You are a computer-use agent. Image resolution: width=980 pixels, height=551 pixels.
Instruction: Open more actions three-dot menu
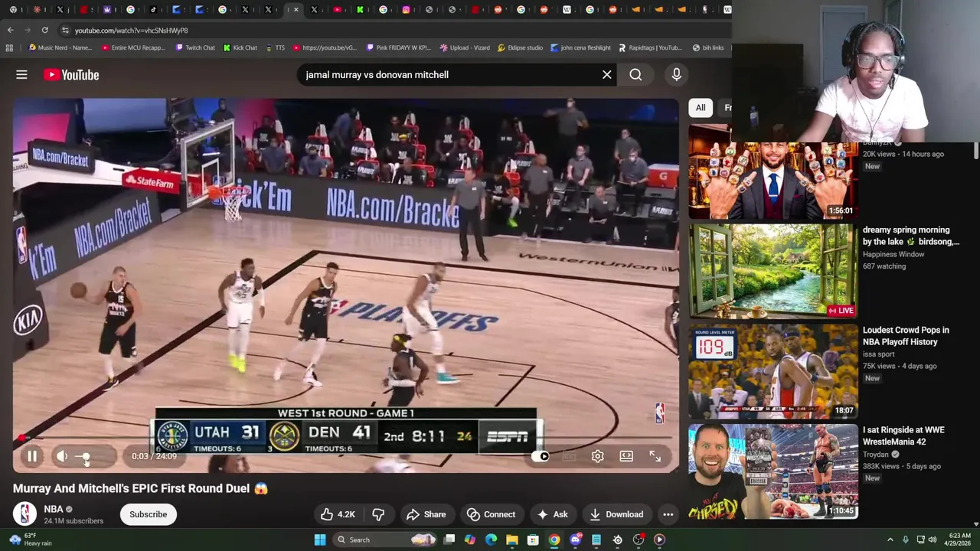[668, 514]
